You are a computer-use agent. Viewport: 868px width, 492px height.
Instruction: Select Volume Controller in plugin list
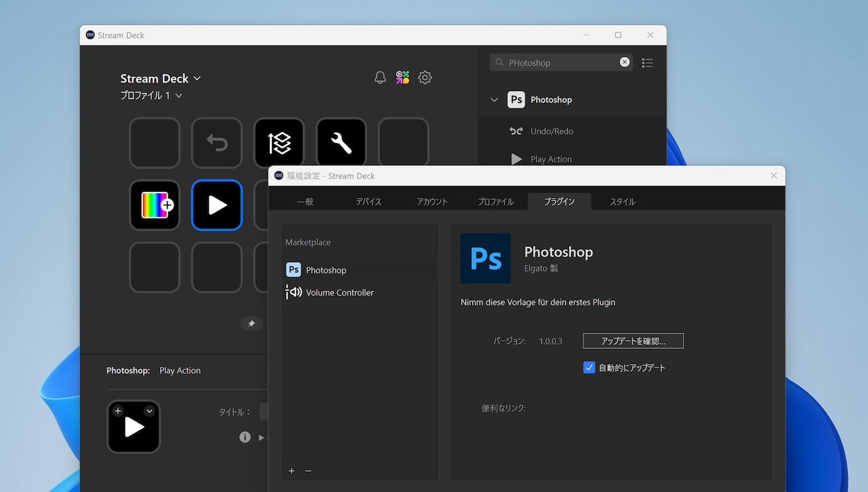(x=359, y=292)
